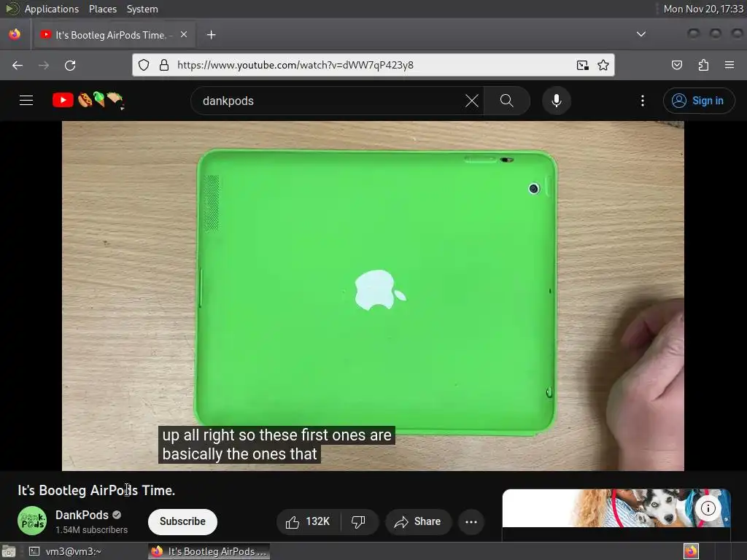Image resolution: width=747 pixels, height=560 pixels.
Task: Open the Applications menu
Action: click(52, 9)
